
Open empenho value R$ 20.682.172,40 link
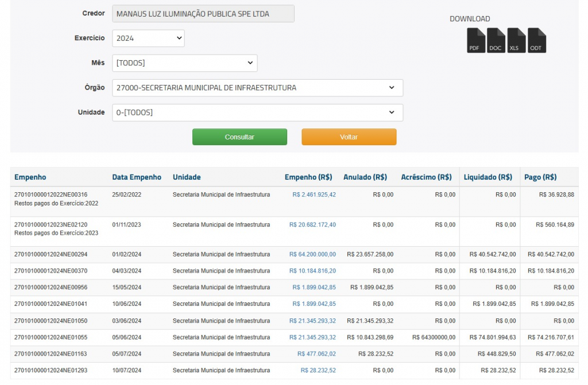tap(312, 225)
